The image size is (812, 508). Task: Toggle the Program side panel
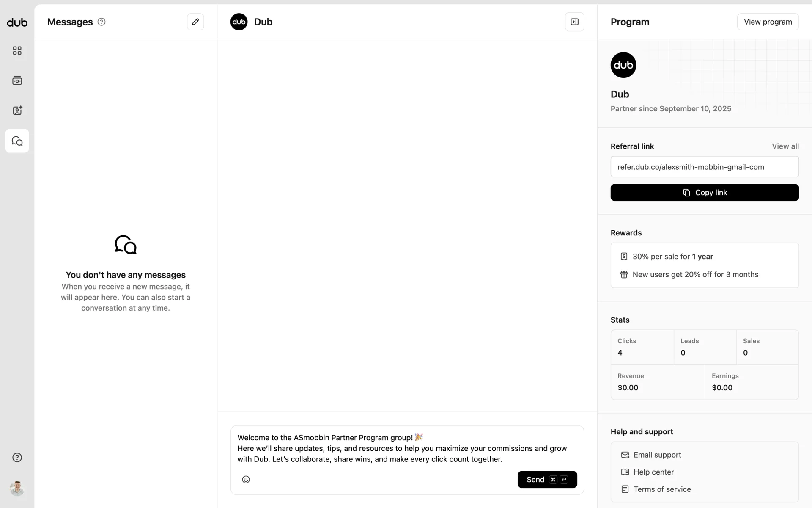click(x=574, y=22)
